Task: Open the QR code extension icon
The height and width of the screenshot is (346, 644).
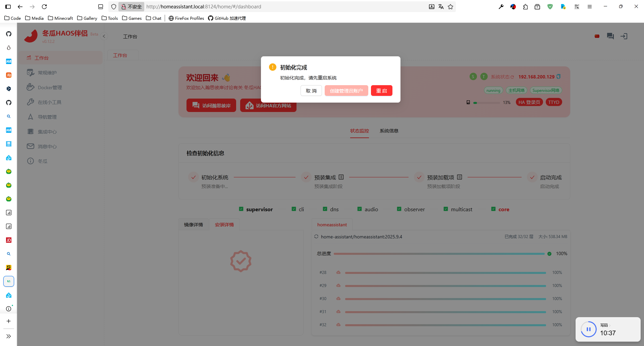Action: tap(577, 7)
